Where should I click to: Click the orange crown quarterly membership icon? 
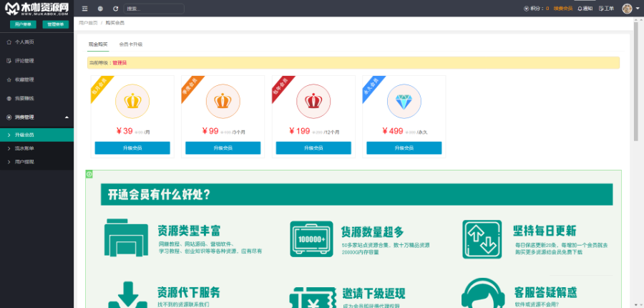pos(223,101)
